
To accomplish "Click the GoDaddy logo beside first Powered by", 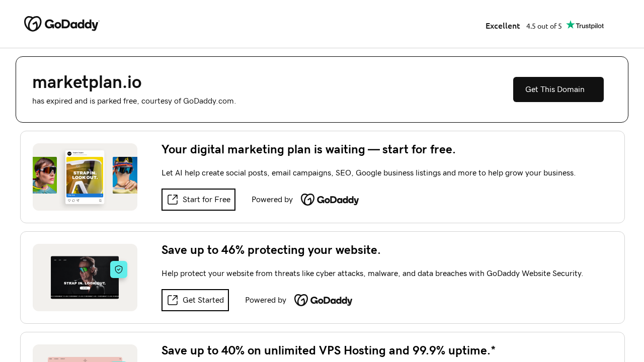I will coord(330,199).
